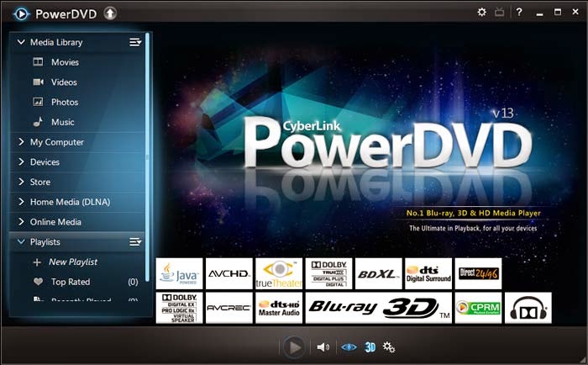Screen dimensions: 588x365
Task: Click the Movies icon in sidebar
Action: coord(38,62)
